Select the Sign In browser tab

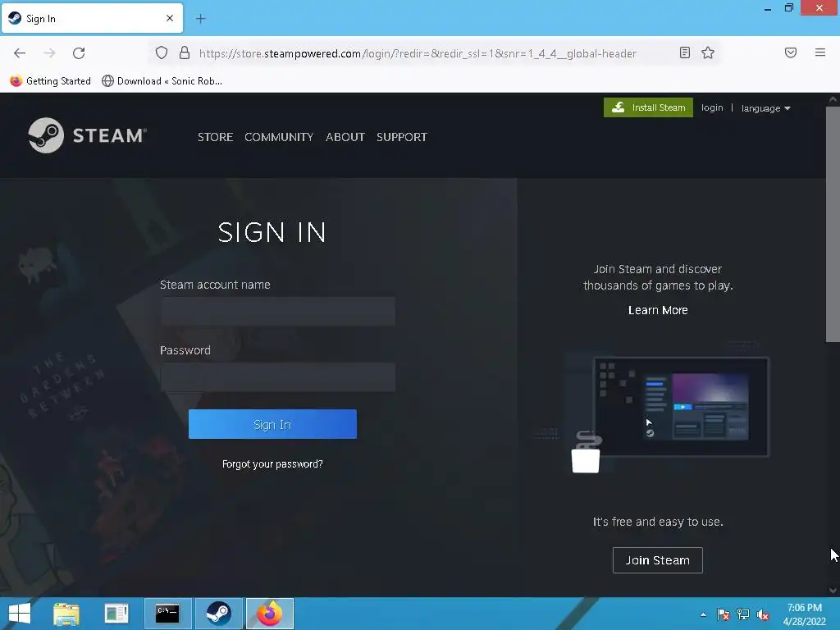92,18
